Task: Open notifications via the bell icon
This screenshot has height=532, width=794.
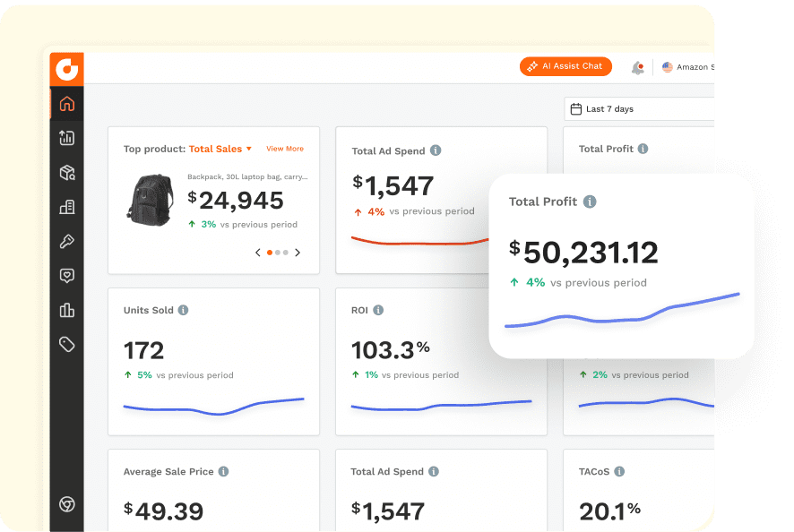Action: pos(637,66)
